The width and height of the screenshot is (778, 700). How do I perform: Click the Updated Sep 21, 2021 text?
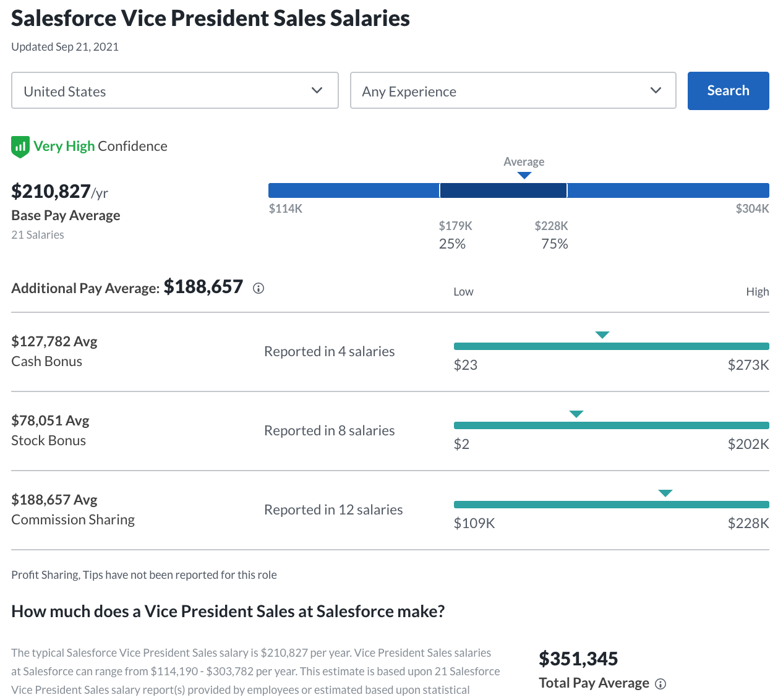(65, 47)
